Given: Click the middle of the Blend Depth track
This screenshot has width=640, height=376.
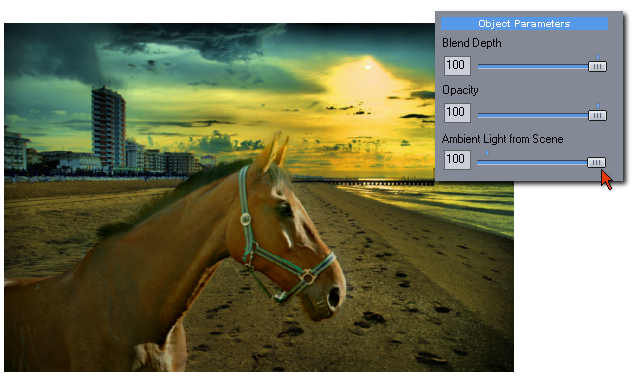Looking at the screenshot, I should pyautogui.click(x=533, y=67).
